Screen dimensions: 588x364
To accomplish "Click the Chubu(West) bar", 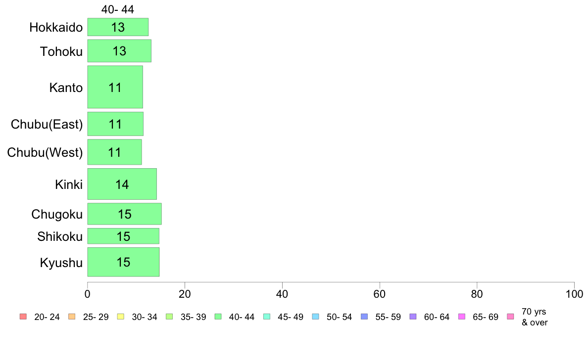I will (114, 152).
